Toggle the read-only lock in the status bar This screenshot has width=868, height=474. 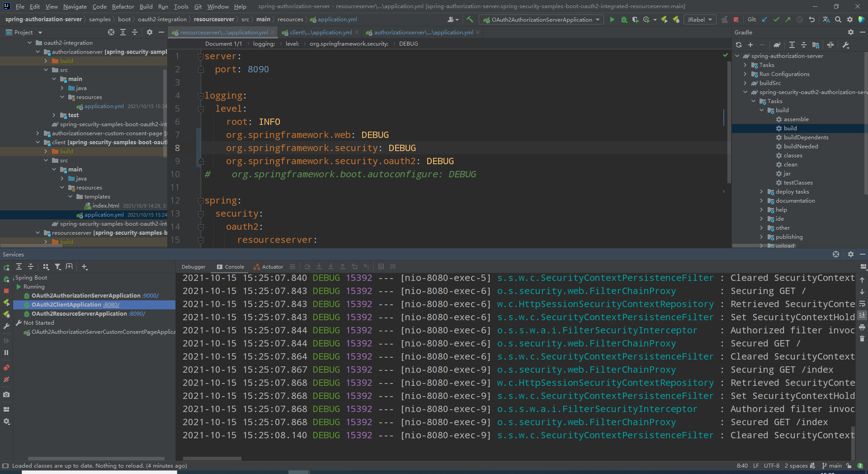[x=849, y=466]
